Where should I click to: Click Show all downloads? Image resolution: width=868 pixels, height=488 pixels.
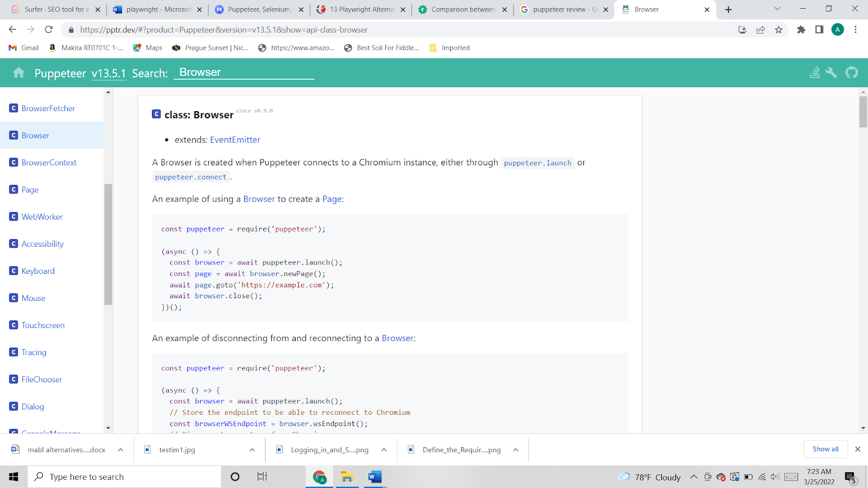825,449
